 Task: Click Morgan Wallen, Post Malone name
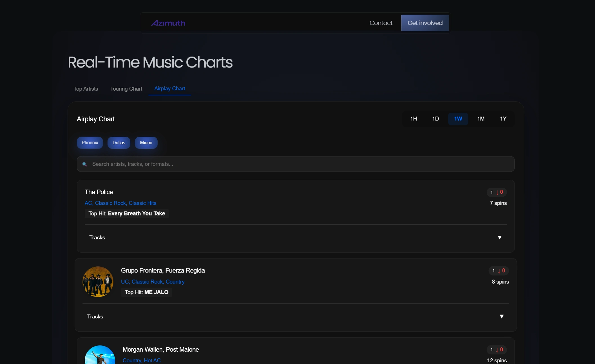161,349
